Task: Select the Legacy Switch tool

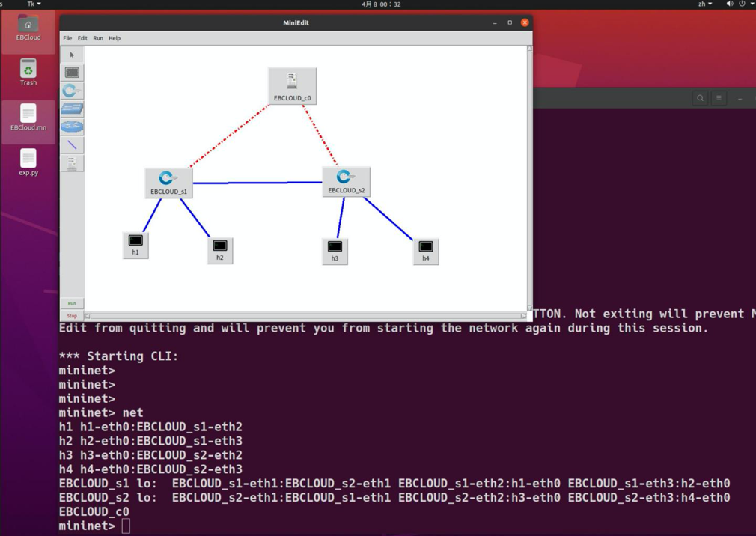Action: [72, 109]
